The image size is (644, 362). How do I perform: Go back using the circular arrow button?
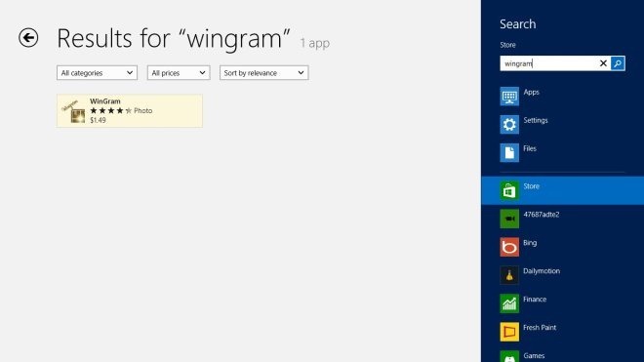tap(28, 38)
